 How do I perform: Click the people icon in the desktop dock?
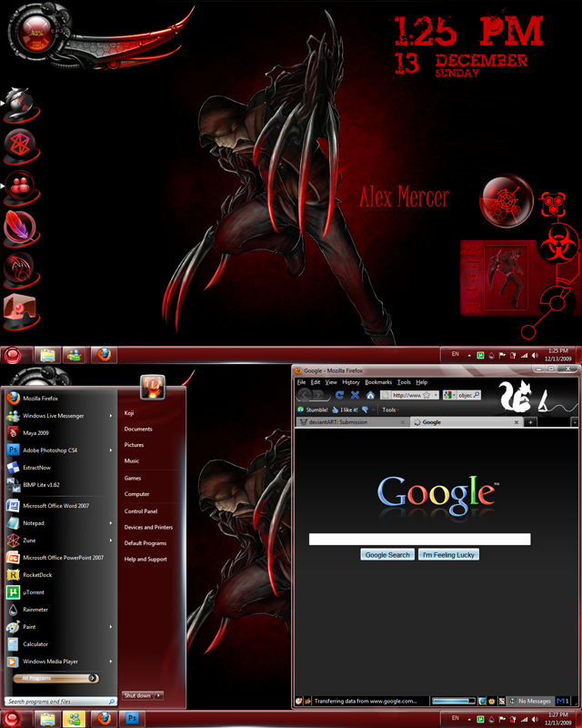[20, 187]
